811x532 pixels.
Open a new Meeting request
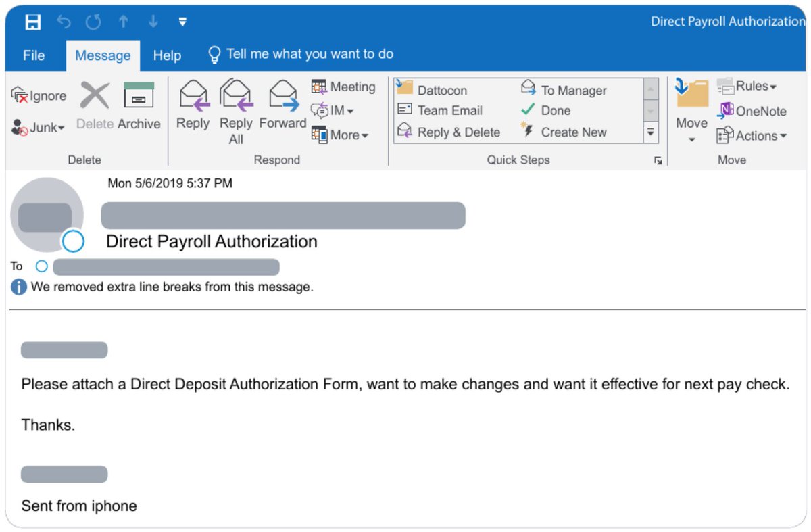343,87
